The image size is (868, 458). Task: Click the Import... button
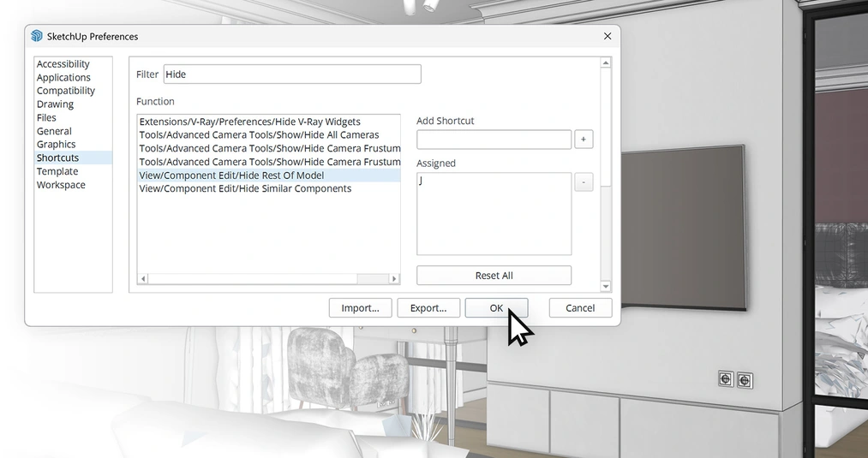[x=361, y=308]
